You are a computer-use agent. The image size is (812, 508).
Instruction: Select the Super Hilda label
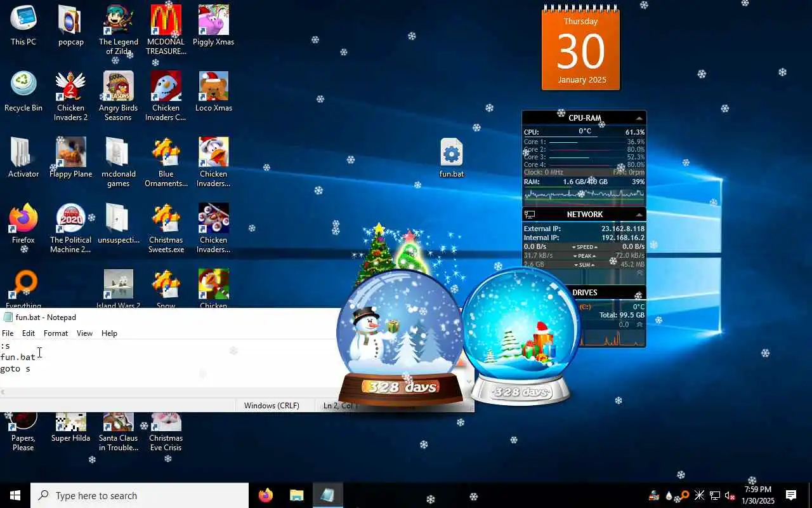[x=71, y=438]
